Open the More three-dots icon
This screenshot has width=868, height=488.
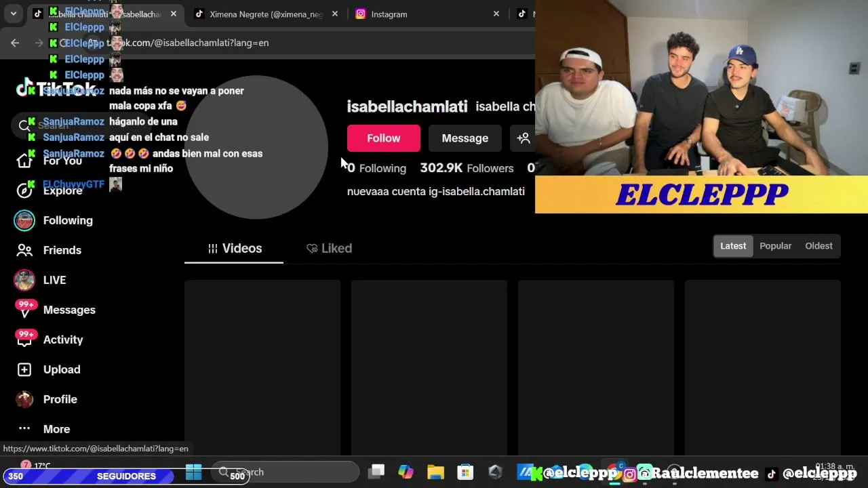[24, 428]
